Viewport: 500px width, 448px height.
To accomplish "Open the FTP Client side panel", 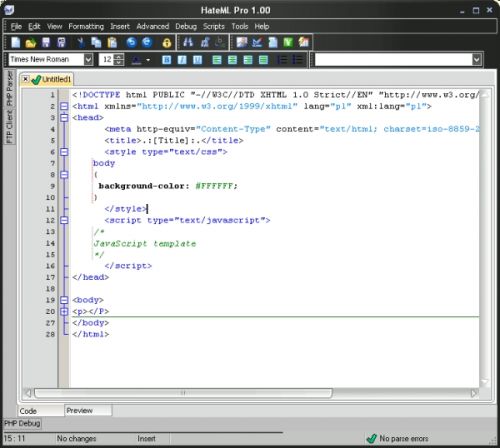I will pyautogui.click(x=10, y=127).
